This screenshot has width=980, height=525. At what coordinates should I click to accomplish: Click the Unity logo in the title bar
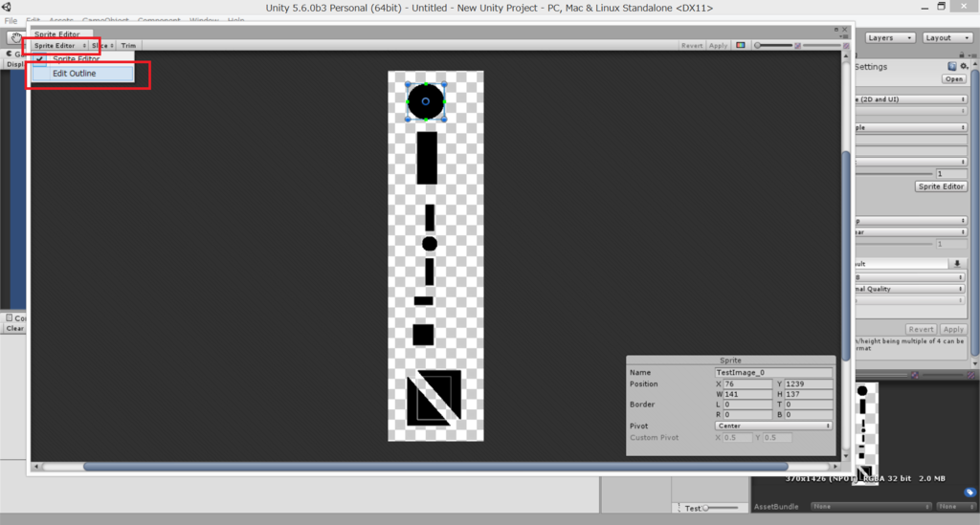(7, 8)
